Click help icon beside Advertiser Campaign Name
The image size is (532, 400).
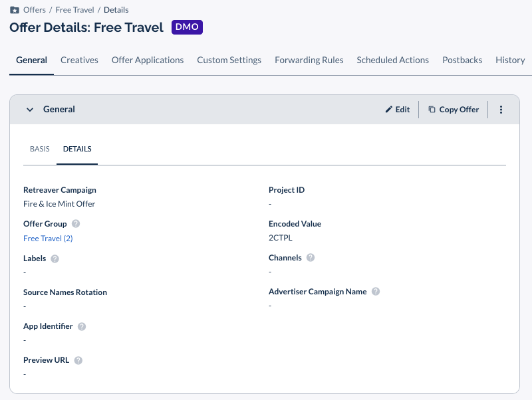[x=376, y=292]
